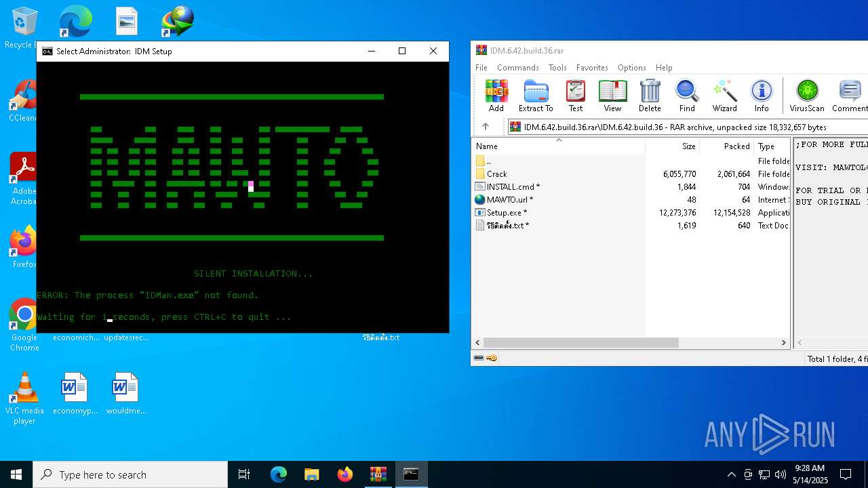868x488 pixels.
Task: Select the Setup.exe file
Action: (x=631, y=213)
